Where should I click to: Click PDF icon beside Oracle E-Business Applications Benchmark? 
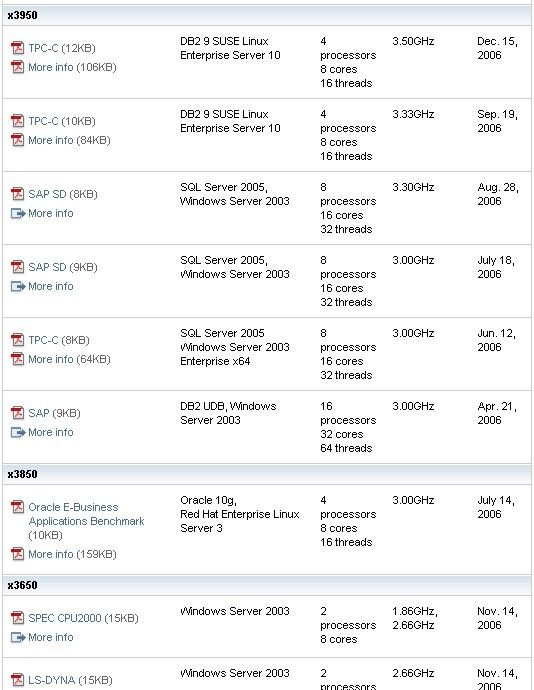click(18, 507)
